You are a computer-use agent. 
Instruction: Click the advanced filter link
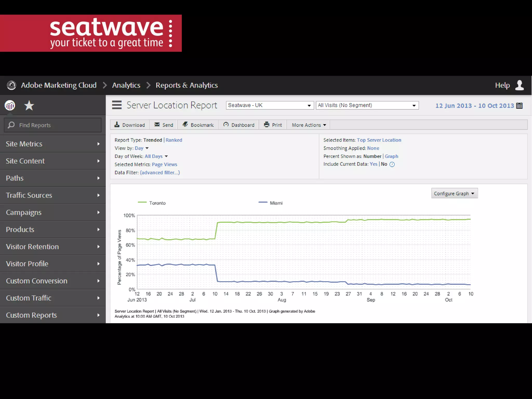coord(160,172)
